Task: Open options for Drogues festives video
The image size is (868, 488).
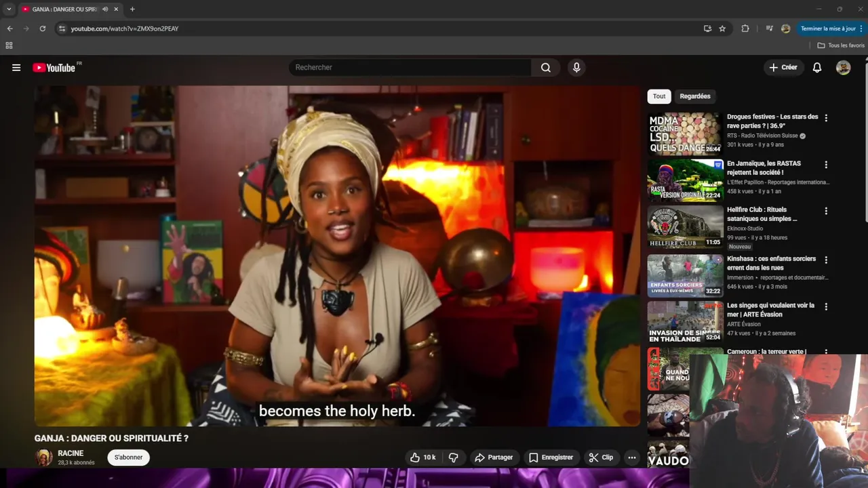Action: [x=826, y=118]
